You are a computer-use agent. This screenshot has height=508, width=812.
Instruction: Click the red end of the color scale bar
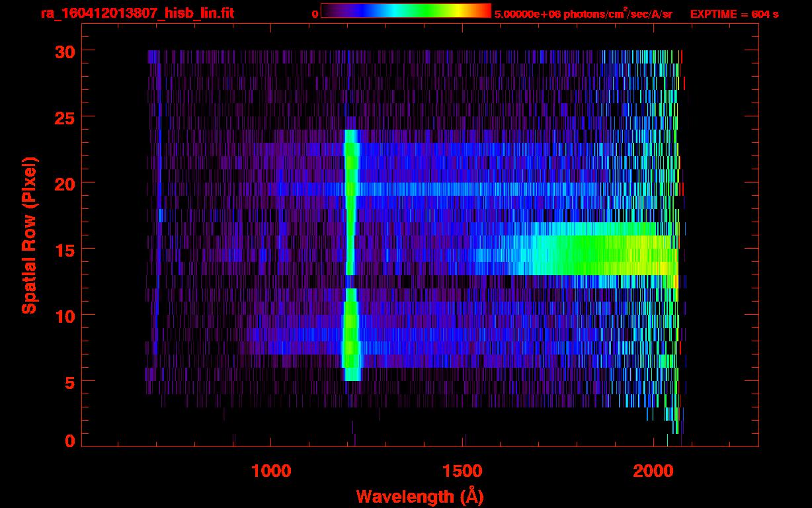[484, 11]
